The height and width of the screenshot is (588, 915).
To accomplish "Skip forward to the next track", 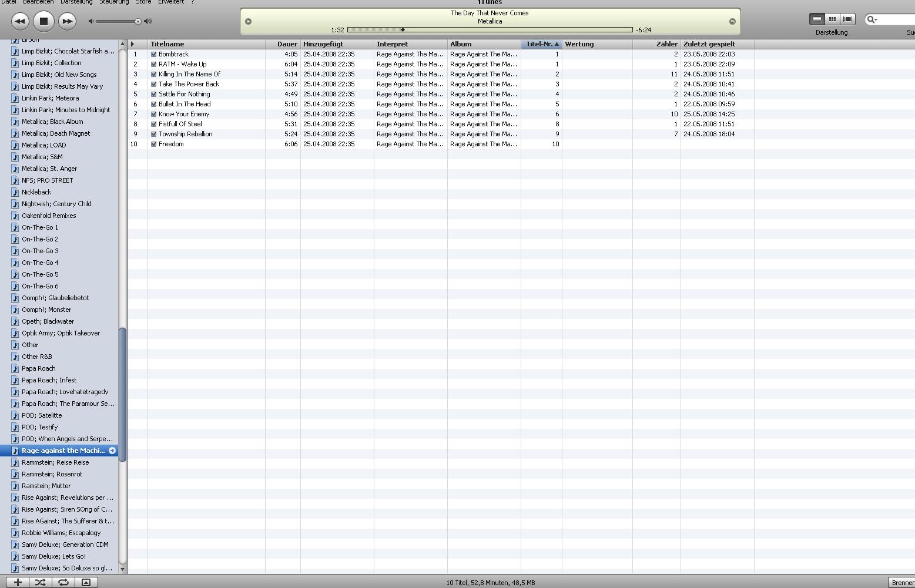I will coord(68,22).
